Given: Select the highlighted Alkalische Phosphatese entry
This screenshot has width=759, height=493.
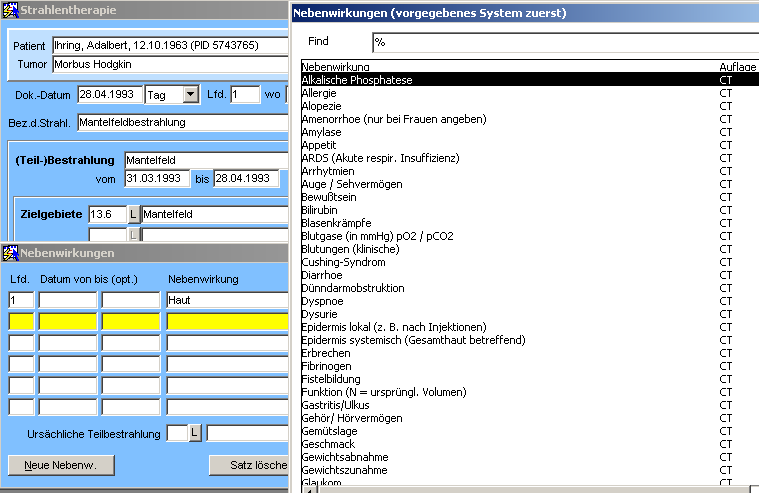Looking at the screenshot, I should tap(356, 80).
